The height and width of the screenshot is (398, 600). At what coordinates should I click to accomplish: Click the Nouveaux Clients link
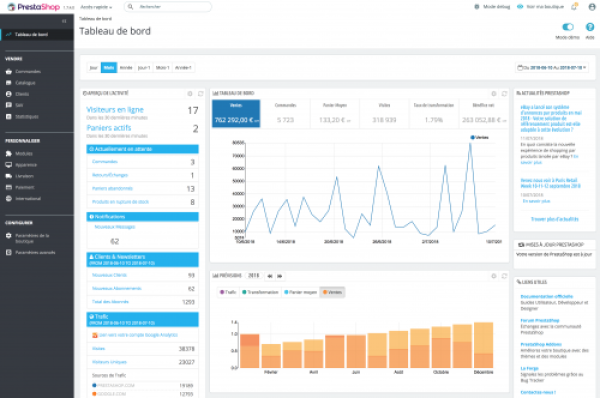(109, 275)
